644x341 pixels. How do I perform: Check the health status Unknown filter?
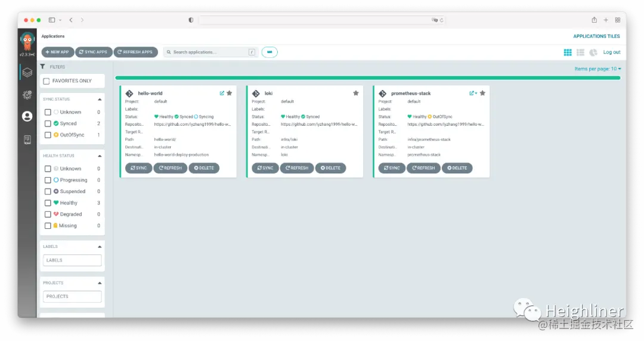pyautogui.click(x=48, y=169)
